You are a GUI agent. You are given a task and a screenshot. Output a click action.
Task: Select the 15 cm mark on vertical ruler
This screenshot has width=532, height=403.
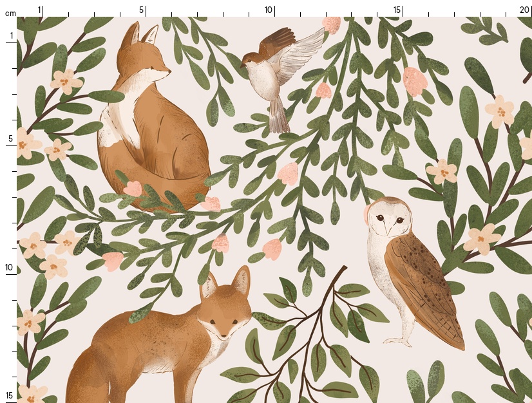[x=10, y=395]
